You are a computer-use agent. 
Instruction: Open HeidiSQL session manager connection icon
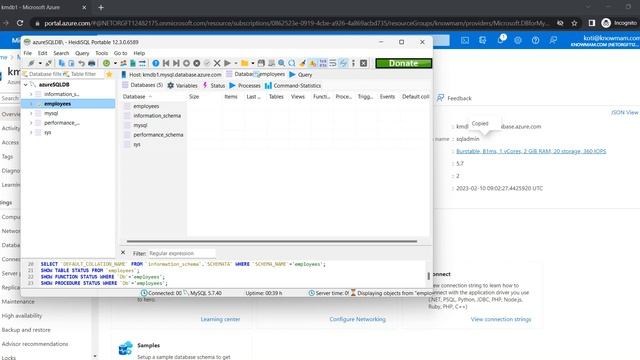tap(31, 63)
